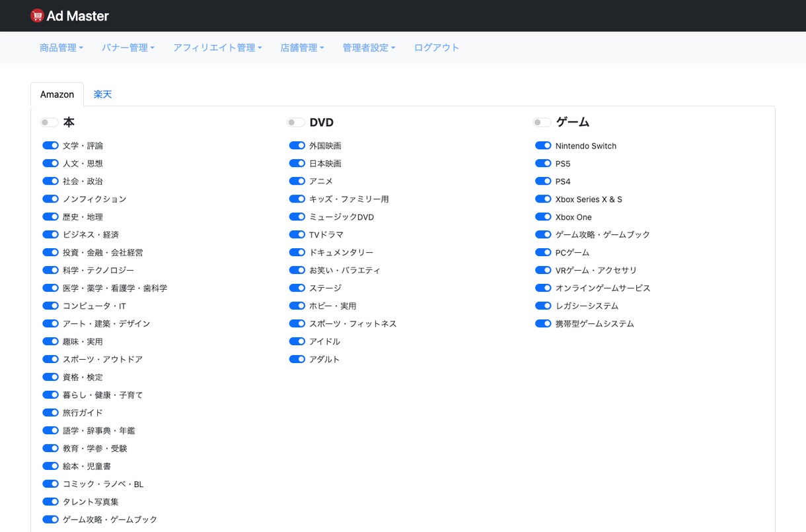Turn off the レガシーシステム switch
806x532 pixels.
[x=544, y=306]
